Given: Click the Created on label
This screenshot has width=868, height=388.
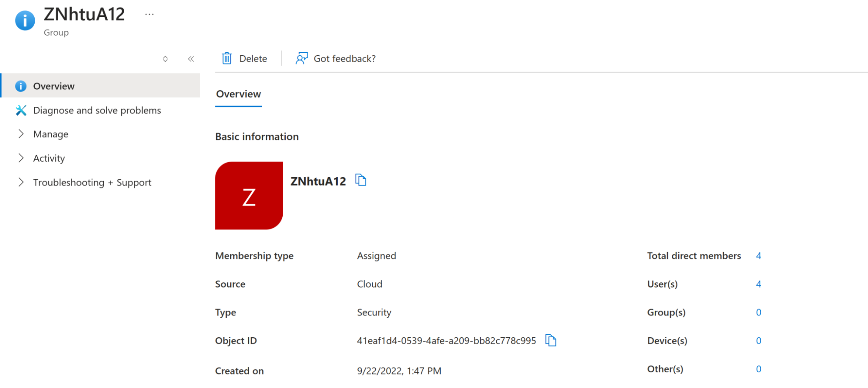Looking at the screenshot, I should pos(239,371).
